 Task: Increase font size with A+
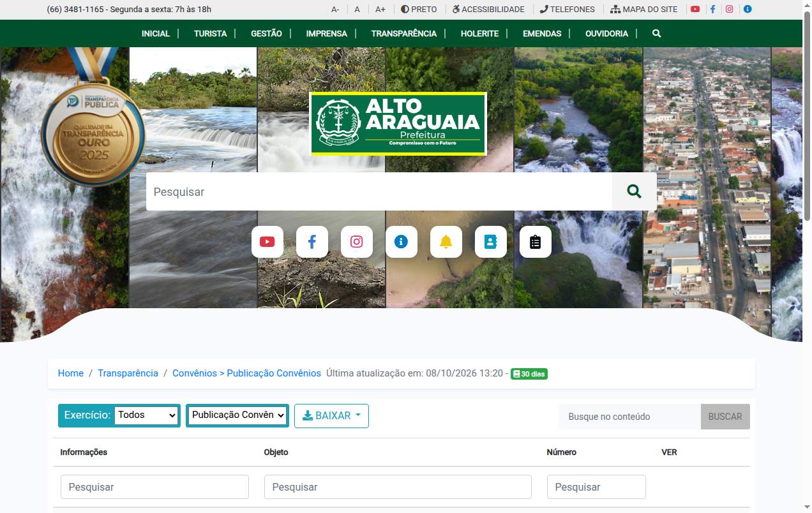click(380, 10)
